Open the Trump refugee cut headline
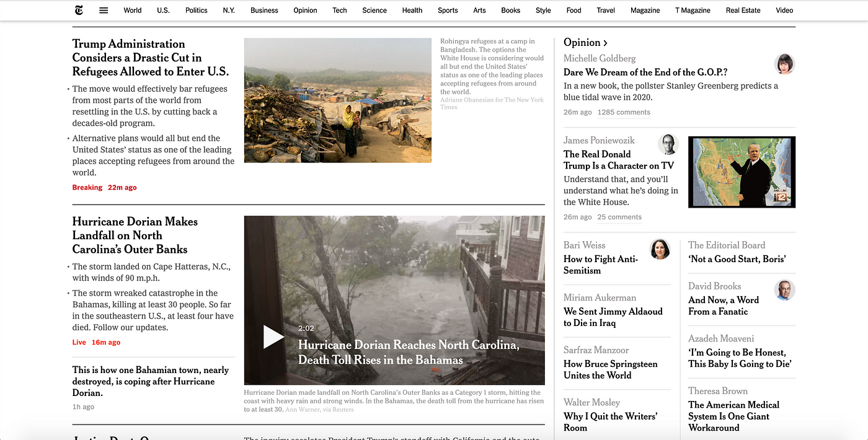The width and height of the screenshot is (868, 440). [151, 58]
